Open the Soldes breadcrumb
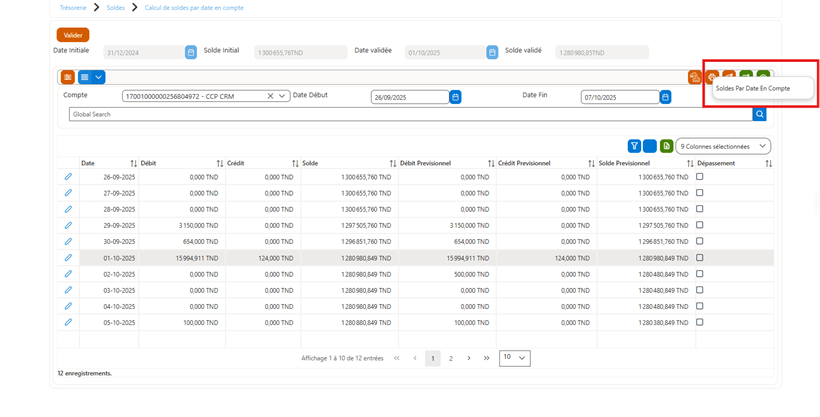This screenshot has width=820, height=417. tap(116, 8)
